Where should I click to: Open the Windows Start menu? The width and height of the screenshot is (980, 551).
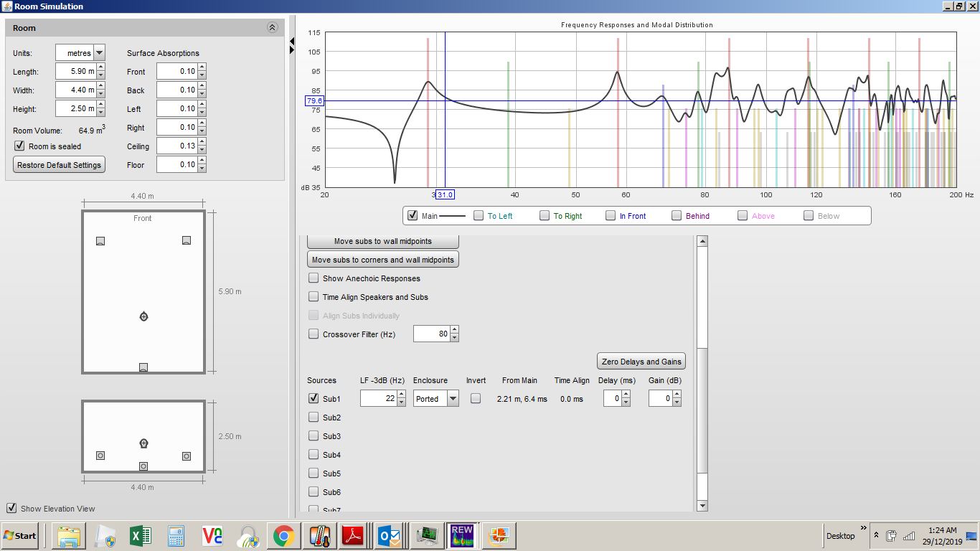click(x=17, y=535)
